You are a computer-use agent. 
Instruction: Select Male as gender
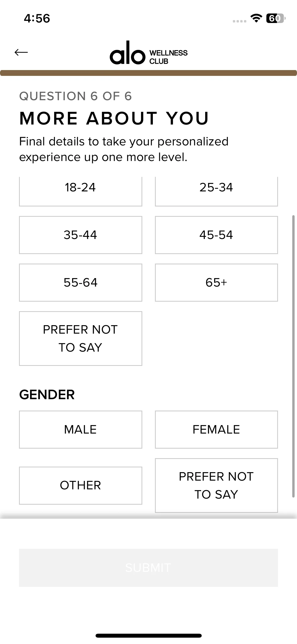(x=81, y=430)
